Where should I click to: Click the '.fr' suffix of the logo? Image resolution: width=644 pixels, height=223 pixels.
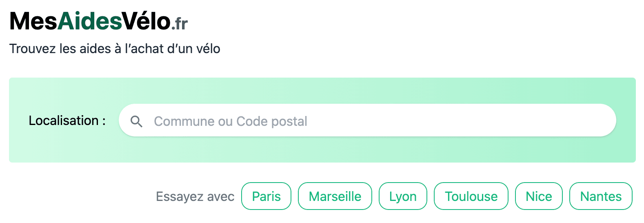click(x=180, y=24)
